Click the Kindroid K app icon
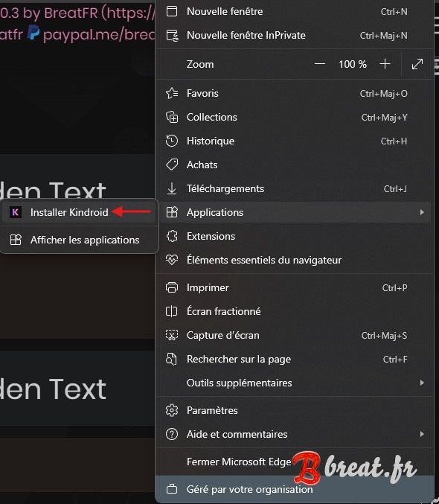Viewport: 439px width, 504px height. tap(15, 212)
